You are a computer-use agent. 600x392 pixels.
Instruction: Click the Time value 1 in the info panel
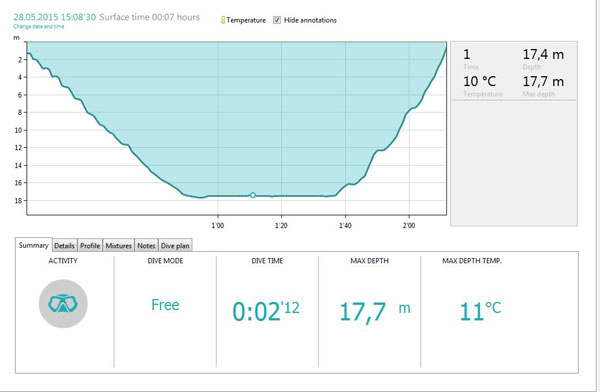coord(467,54)
